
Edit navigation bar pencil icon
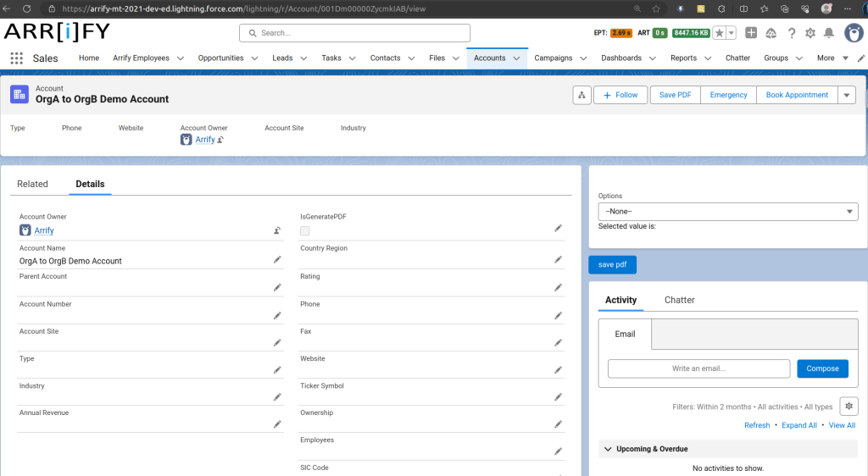(x=861, y=58)
